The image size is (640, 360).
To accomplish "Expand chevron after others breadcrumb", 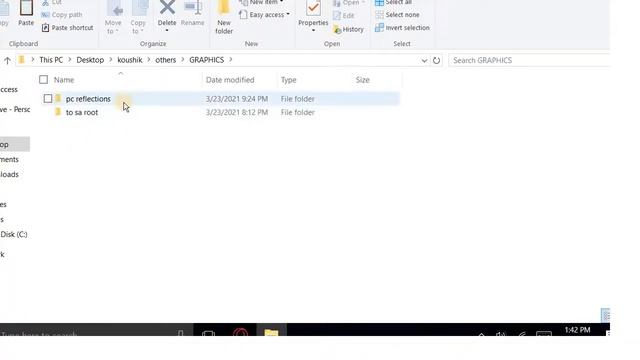I will (x=182, y=60).
